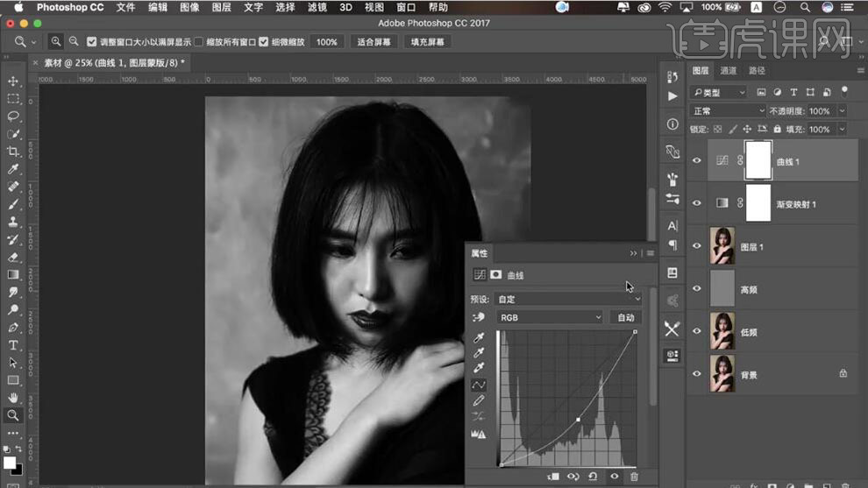This screenshot has height=488, width=868.
Task: Hide the 图层 1 layer
Action: pyautogui.click(x=697, y=246)
